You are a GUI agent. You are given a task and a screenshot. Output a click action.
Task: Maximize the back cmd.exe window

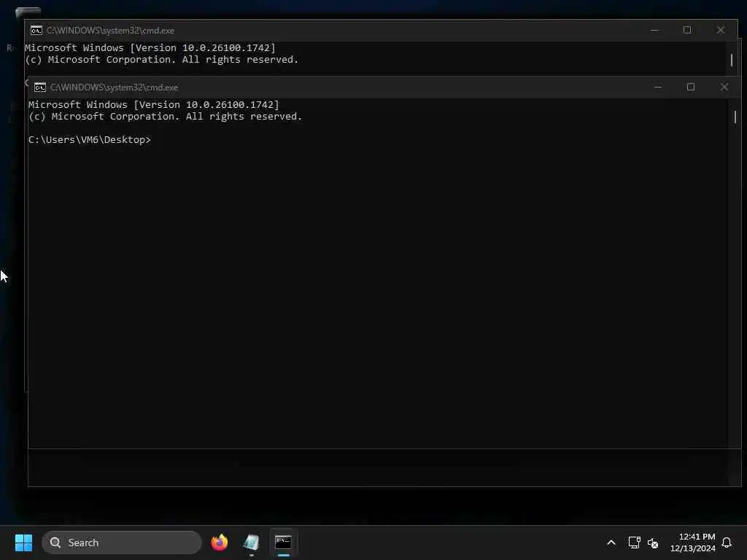(x=687, y=30)
